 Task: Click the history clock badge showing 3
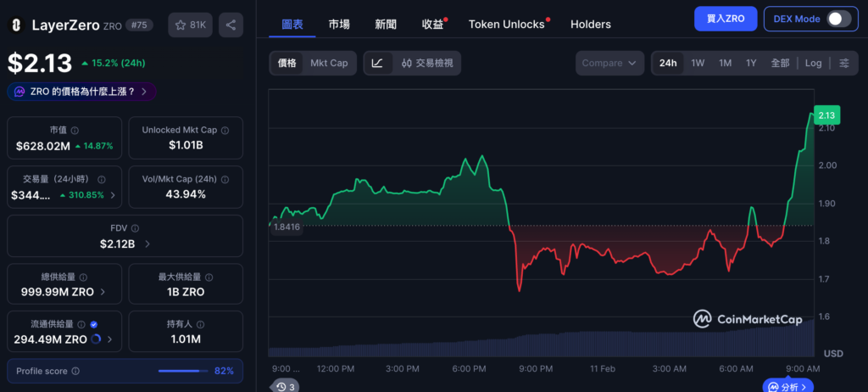(x=286, y=386)
